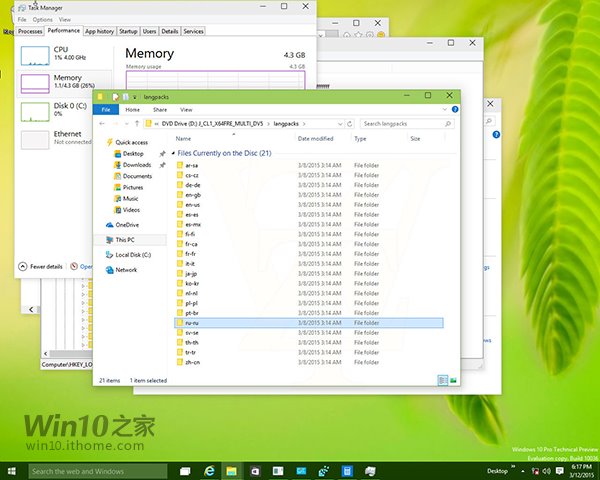The width and height of the screenshot is (600, 480).
Task: Collapse Files Currently on the Disc group
Action: point(173,153)
